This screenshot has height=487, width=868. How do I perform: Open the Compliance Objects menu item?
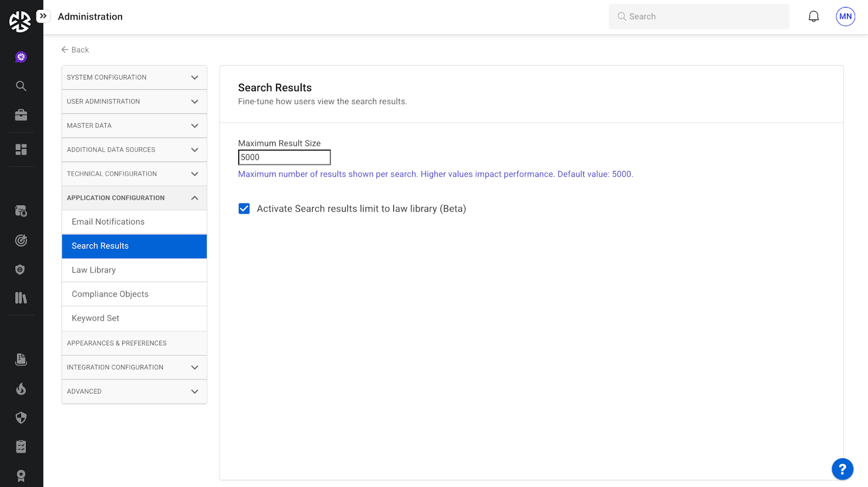[x=110, y=294]
